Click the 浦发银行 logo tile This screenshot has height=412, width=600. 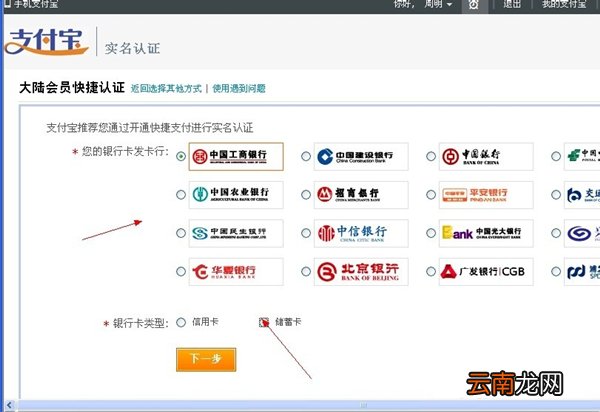pos(582,272)
